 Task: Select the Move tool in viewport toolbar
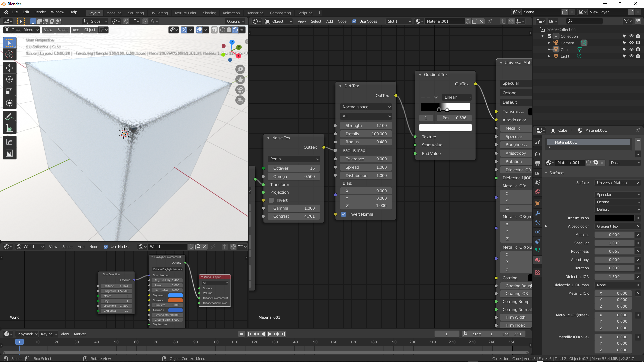click(x=9, y=68)
